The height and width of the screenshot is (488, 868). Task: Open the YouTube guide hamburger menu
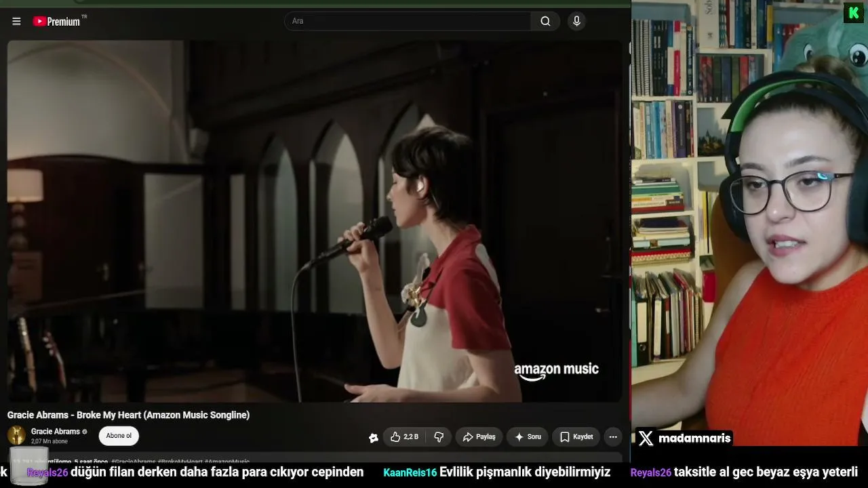pos(16,21)
